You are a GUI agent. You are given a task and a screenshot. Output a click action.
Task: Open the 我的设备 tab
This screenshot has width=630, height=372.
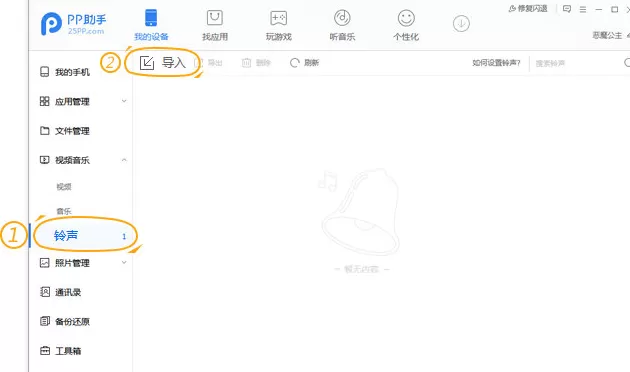(x=151, y=25)
